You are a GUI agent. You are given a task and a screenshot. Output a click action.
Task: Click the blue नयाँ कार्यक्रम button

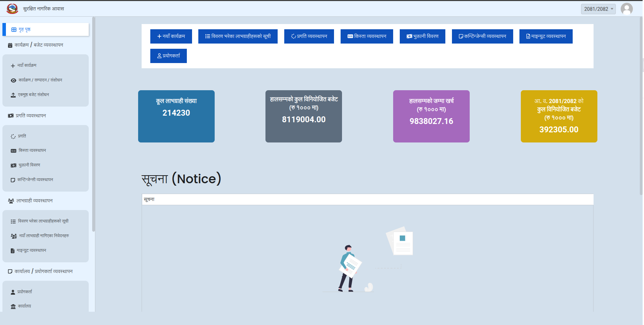coord(171,36)
